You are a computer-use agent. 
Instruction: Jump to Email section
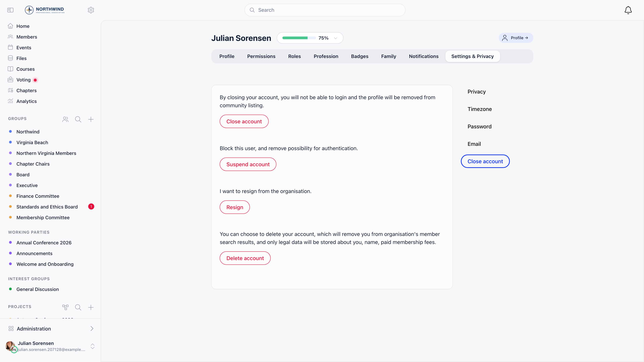(x=474, y=144)
